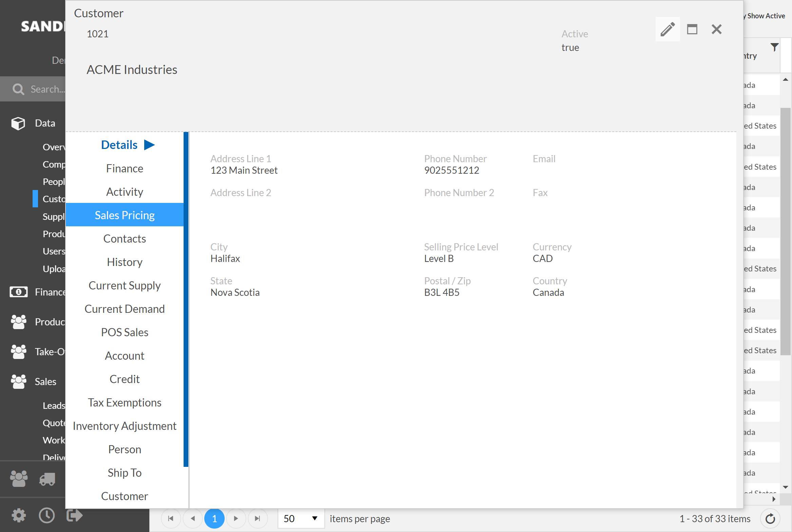Open the Tax Exemptions section
Viewport: 792px width, 532px height.
click(124, 402)
